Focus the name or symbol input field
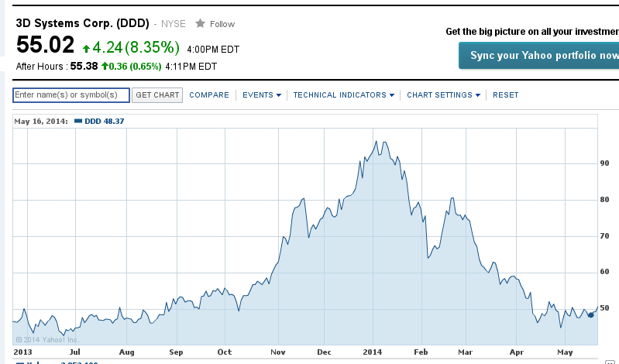Screen dimensions: 619x364 [x=71, y=95]
